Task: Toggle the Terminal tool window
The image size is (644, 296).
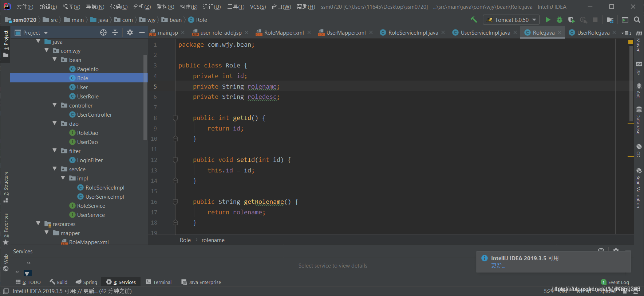Action: coord(158,282)
